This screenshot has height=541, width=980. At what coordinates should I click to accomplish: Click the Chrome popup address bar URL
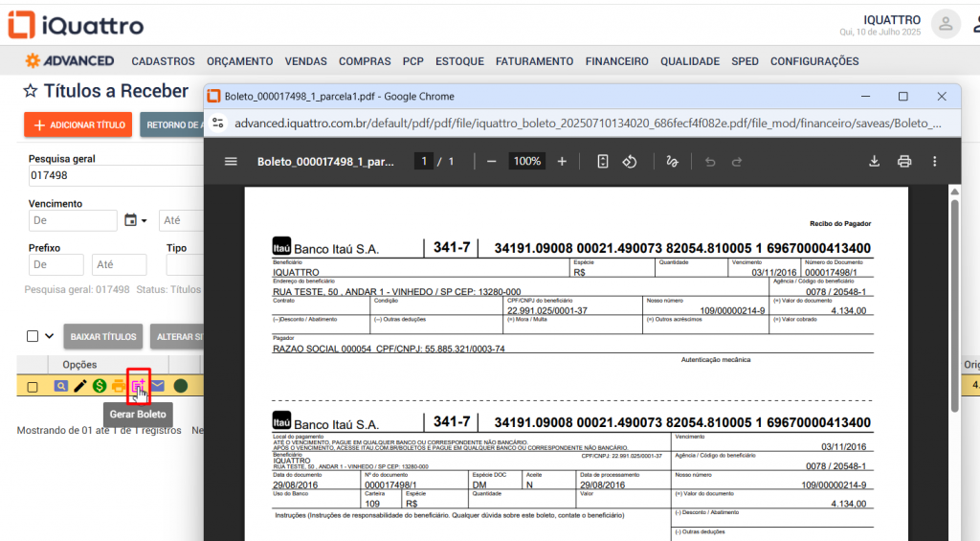click(588, 124)
